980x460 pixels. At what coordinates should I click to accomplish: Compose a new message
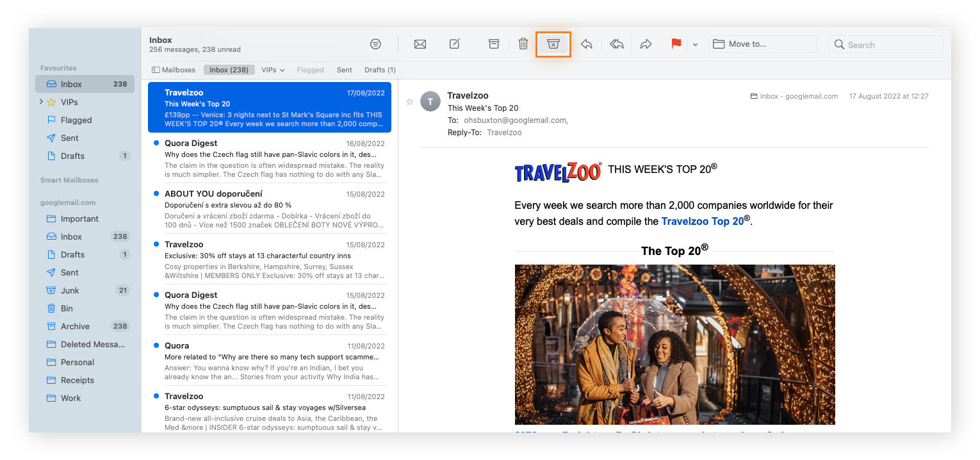coord(455,44)
